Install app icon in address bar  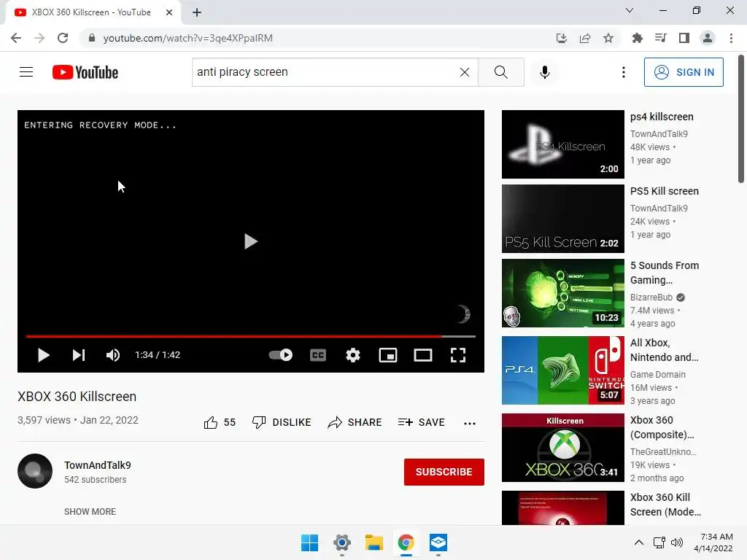[562, 38]
